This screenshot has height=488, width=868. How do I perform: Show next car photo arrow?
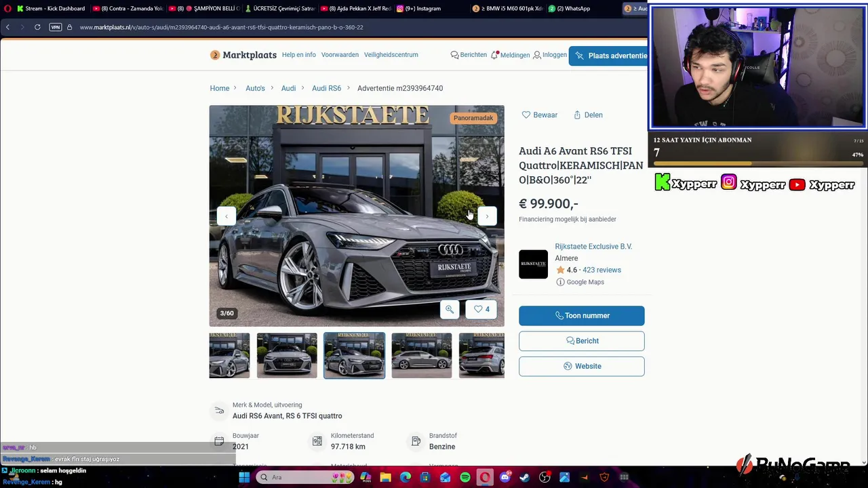tap(487, 216)
